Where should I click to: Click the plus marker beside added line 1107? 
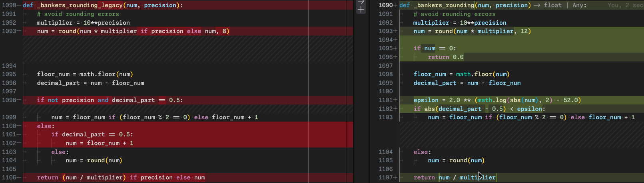pyautogui.click(x=396, y=177)
